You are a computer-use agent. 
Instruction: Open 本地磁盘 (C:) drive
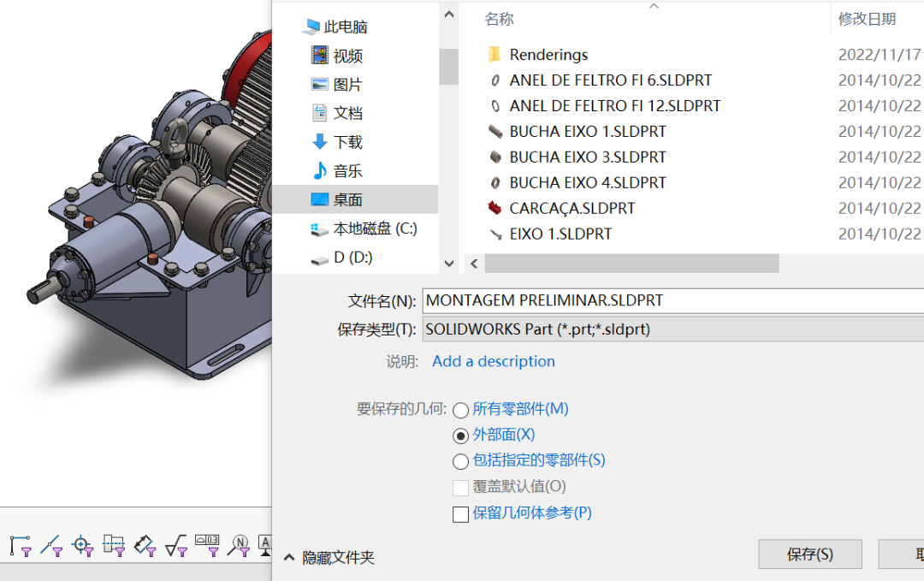pos(364,228)
